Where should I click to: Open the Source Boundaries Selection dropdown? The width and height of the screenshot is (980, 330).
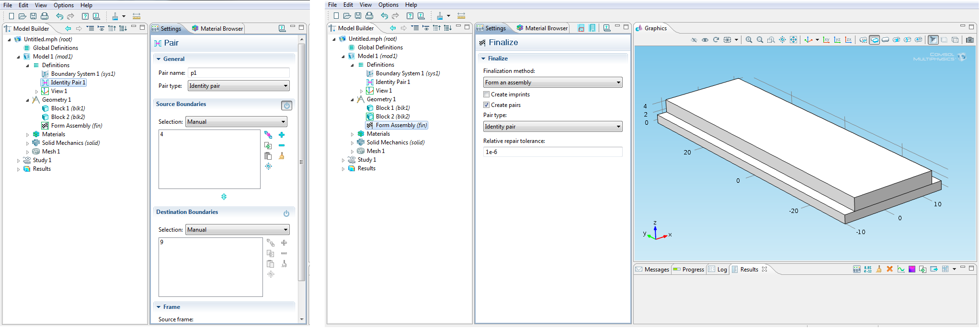[x=236, y=122]
